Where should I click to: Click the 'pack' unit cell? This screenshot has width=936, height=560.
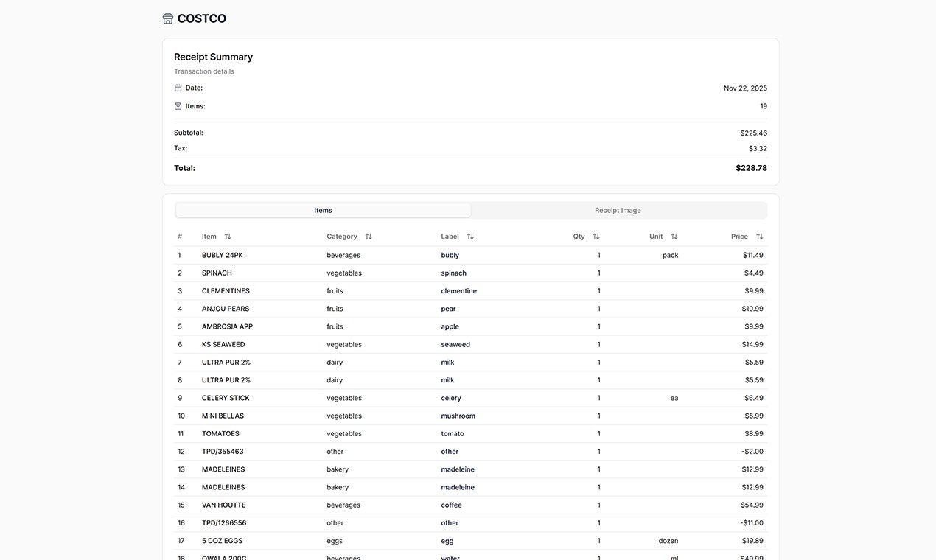point(670,255)
